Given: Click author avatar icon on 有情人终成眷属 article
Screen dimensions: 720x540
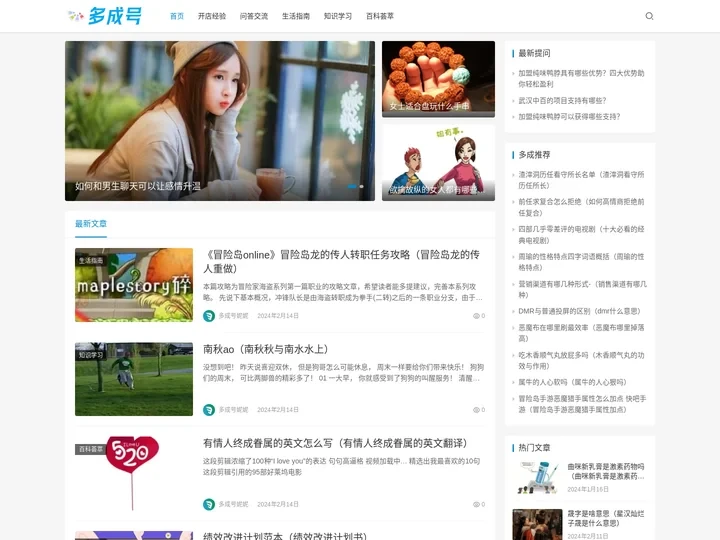Looking at the screenshot, I should (x=209, y=504).
